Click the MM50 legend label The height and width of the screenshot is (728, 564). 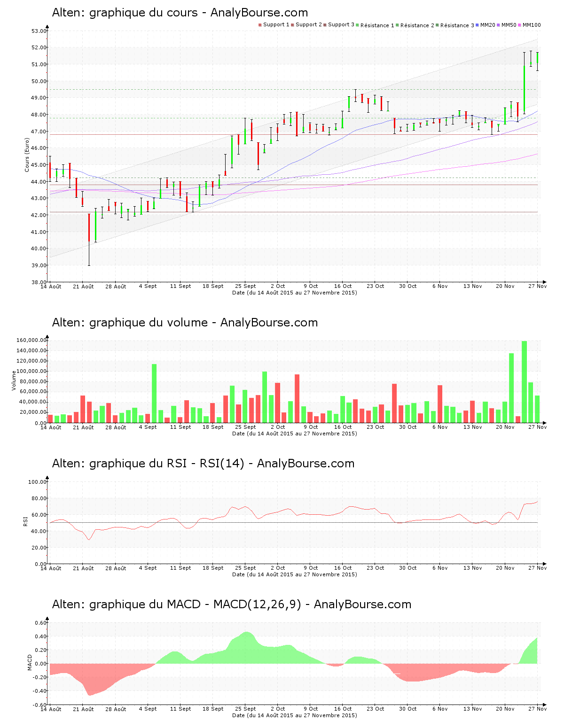coord(509,25)
